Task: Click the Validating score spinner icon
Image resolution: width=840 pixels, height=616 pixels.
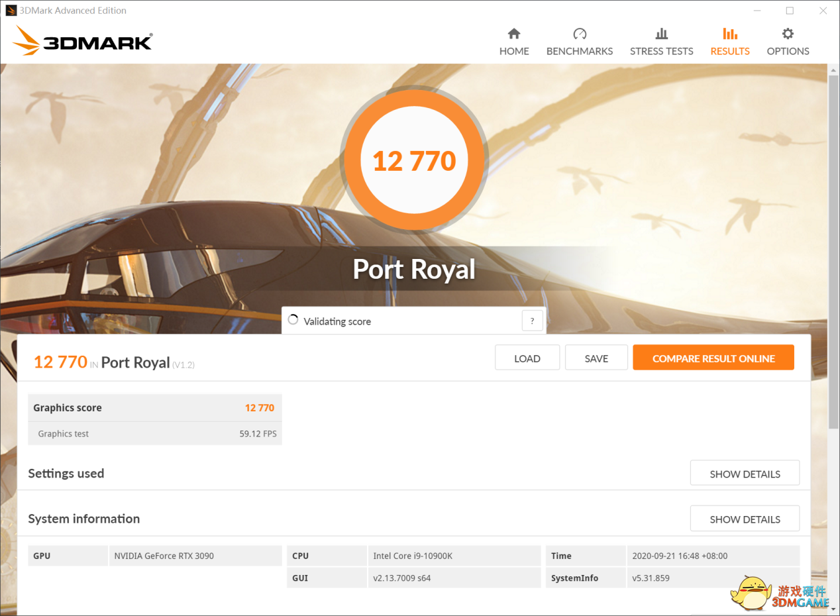Action: [x=293, y=320]
